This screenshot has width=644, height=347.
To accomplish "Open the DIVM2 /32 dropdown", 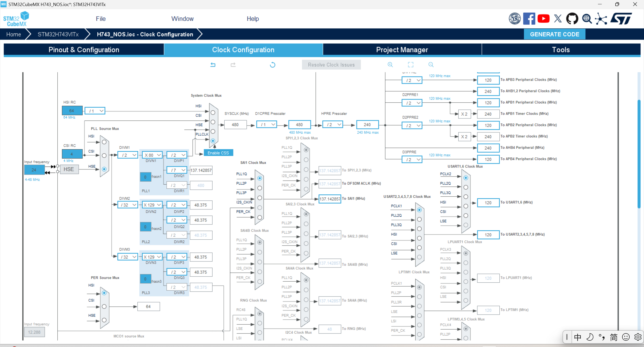I will [x=128, y=205].
